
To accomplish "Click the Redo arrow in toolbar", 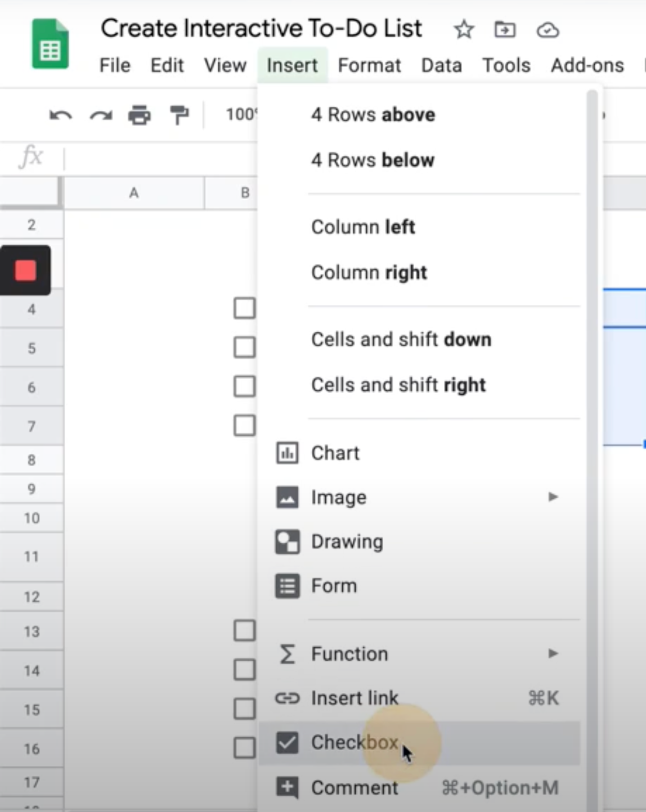I will coord(101,116).
